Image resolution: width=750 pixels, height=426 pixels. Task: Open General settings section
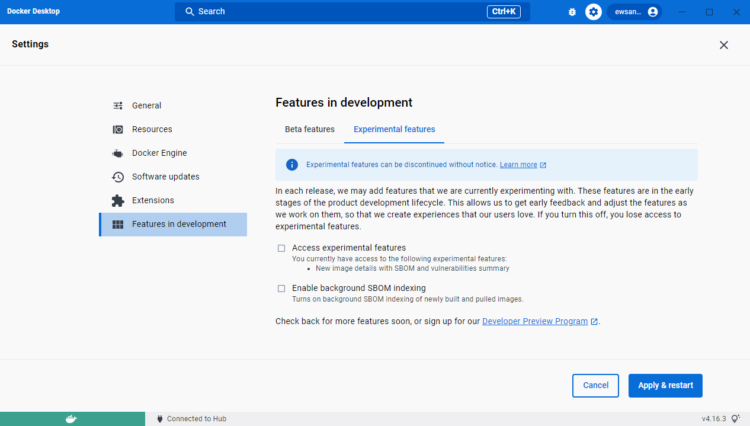(x=146, y=105)
